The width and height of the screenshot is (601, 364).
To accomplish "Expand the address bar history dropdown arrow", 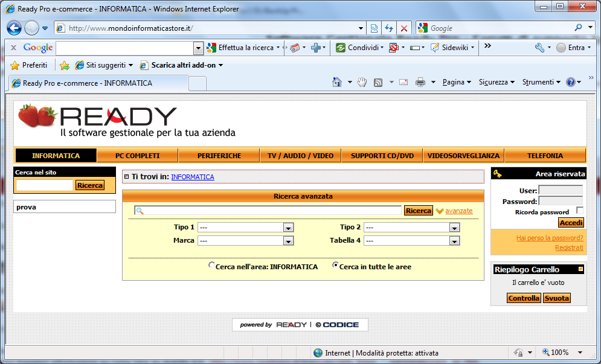I will point(361,28).
